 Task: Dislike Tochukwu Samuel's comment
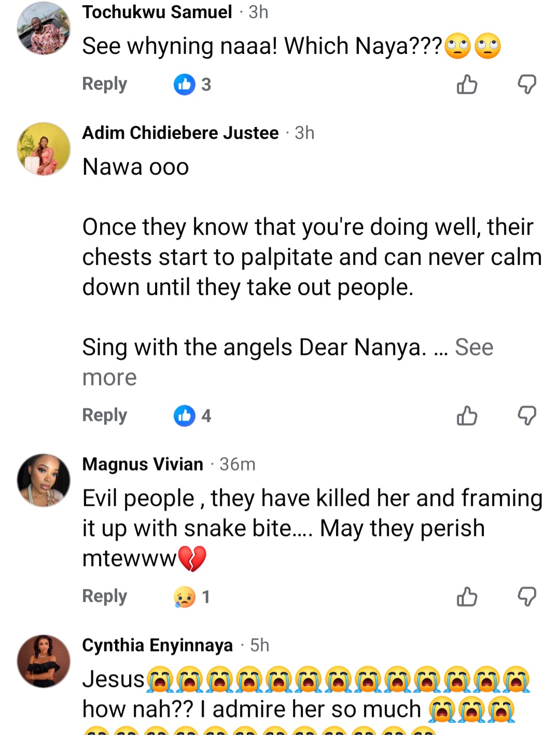tap(527, 84)
